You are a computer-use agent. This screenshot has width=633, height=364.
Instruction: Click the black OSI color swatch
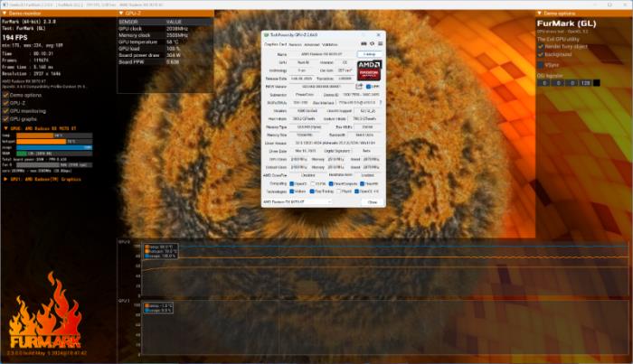tap(596, 83)
